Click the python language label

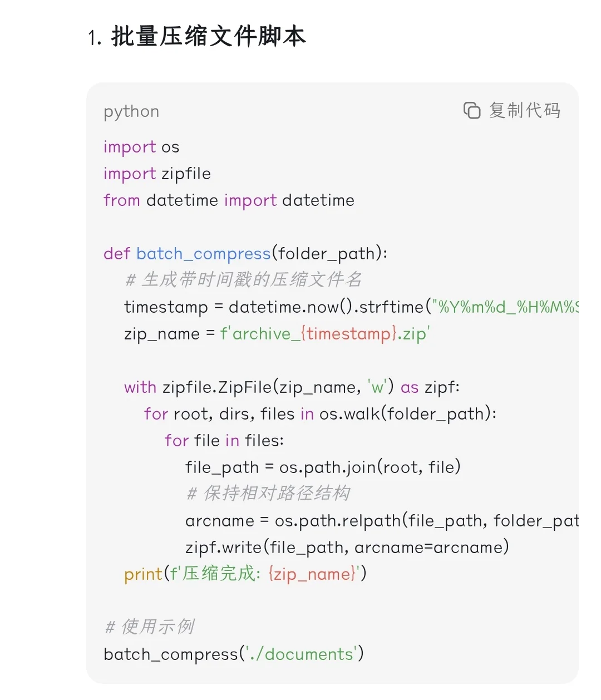point(131,111)
